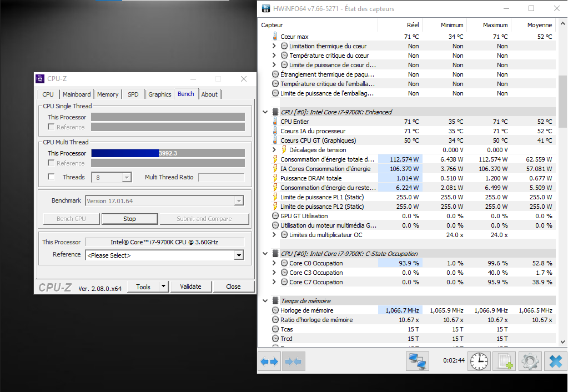Click the thermometer icon beside CPU Entier
Image resolution: width=568 pixels, height=392 pixels.
[x=275, y=122]
